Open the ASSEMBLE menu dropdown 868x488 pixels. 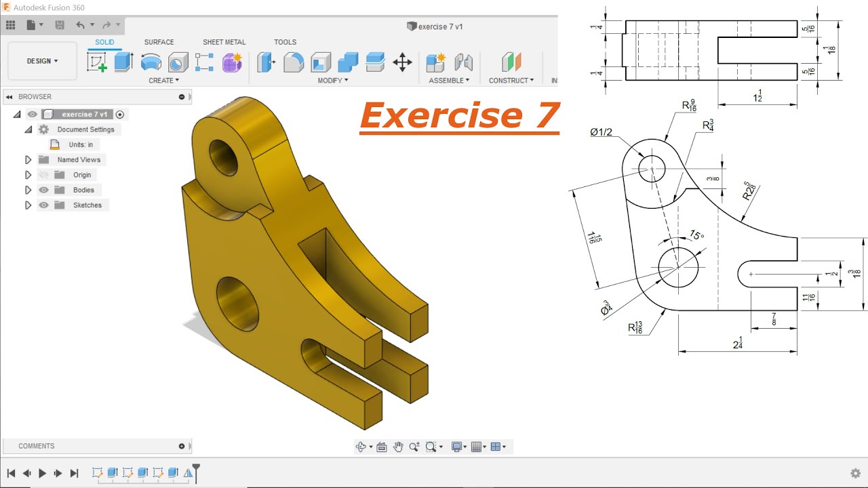tap(450, 81)
